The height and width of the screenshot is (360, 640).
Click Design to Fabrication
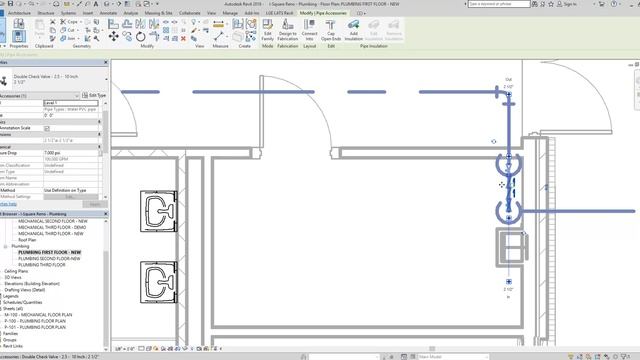(x=288, y=29)
